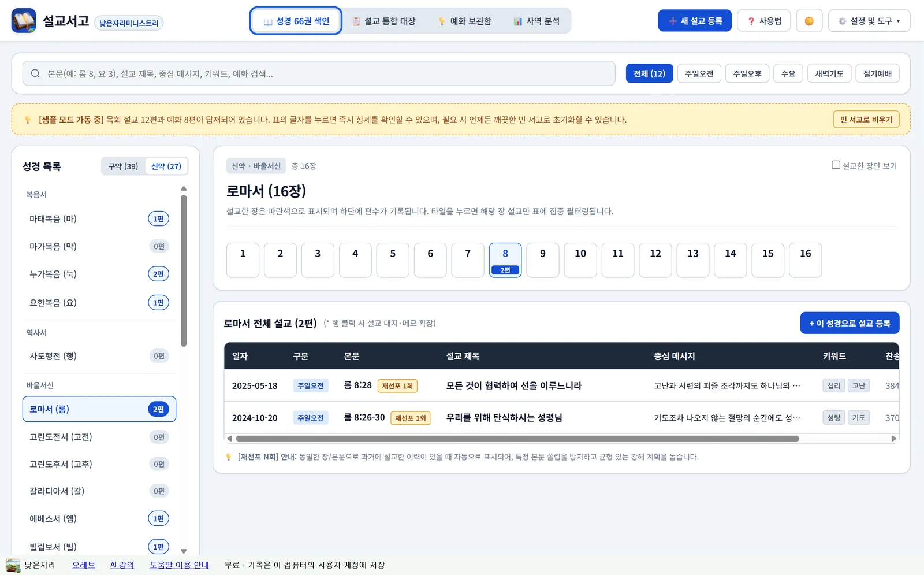Click the 낮은자리 footer logo icon
The height and width of the screenshot is (575, 924).
coord(13,565)
